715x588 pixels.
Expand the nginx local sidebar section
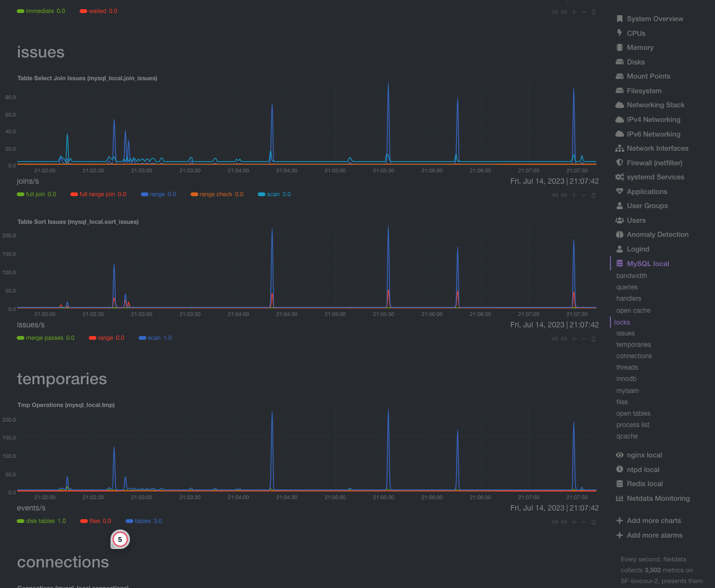pyautogui.click(x=644, y=455)
